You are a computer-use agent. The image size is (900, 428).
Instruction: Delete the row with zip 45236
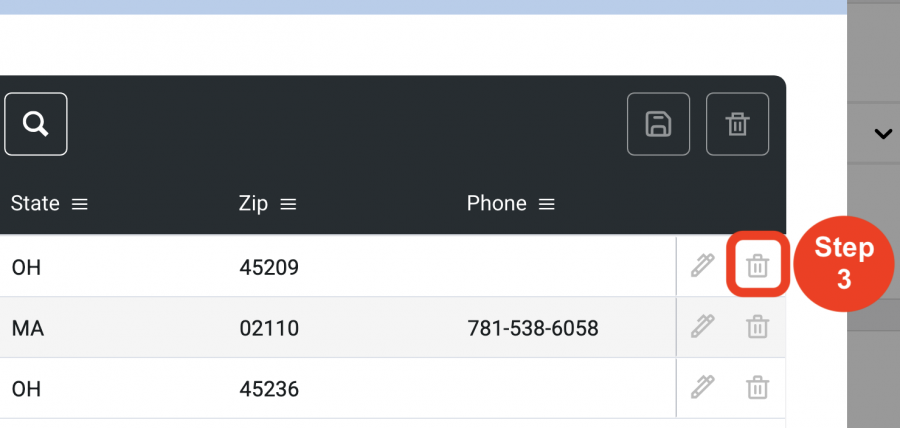[x=758, y=387]
